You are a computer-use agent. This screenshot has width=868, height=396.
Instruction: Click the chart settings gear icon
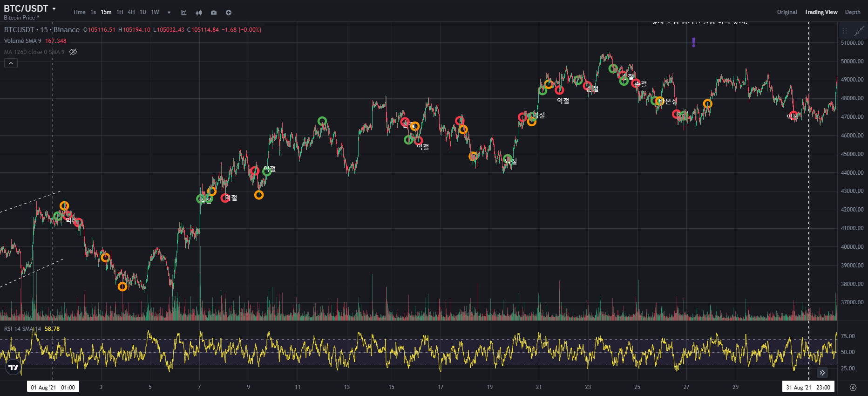[x=853, y=388]
